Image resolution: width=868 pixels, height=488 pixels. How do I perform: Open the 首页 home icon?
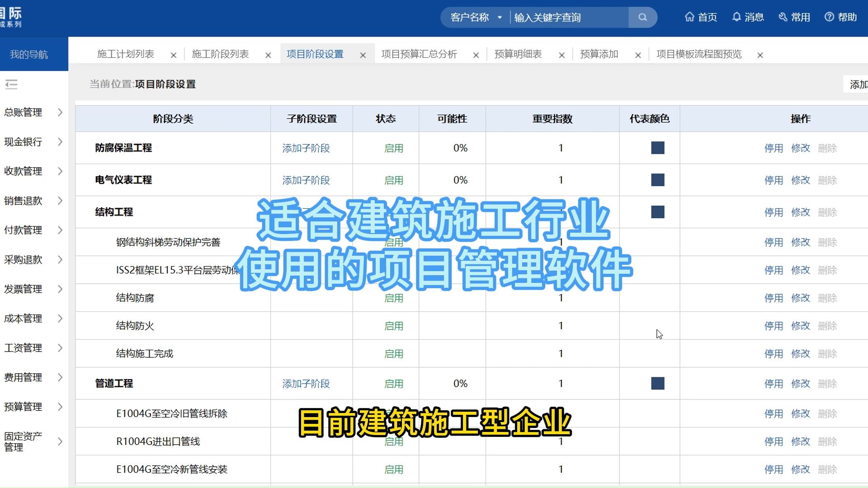pos(701,17)
